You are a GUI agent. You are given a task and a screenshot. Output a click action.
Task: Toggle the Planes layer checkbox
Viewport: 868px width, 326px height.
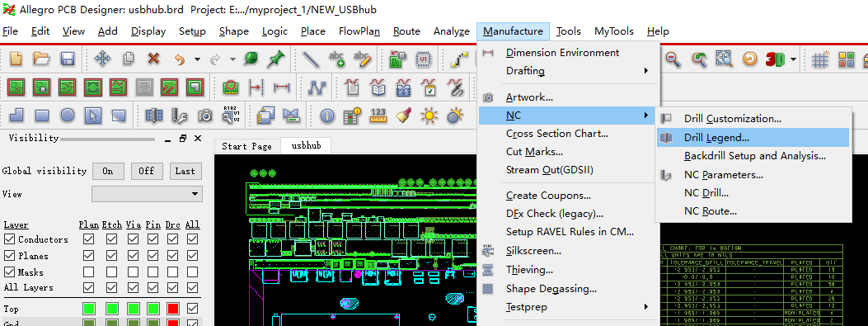9,256
